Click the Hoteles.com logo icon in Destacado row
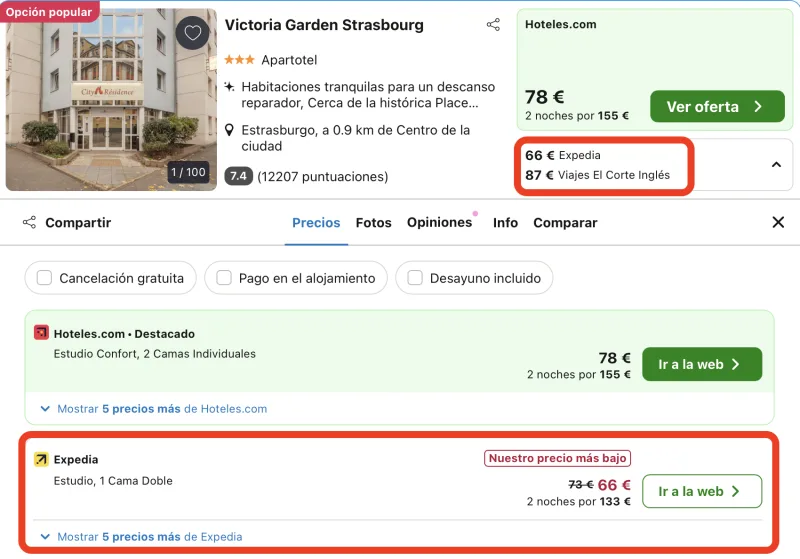Image resolution: width=800 pixels, height=559 pixels. coord(41,333)
